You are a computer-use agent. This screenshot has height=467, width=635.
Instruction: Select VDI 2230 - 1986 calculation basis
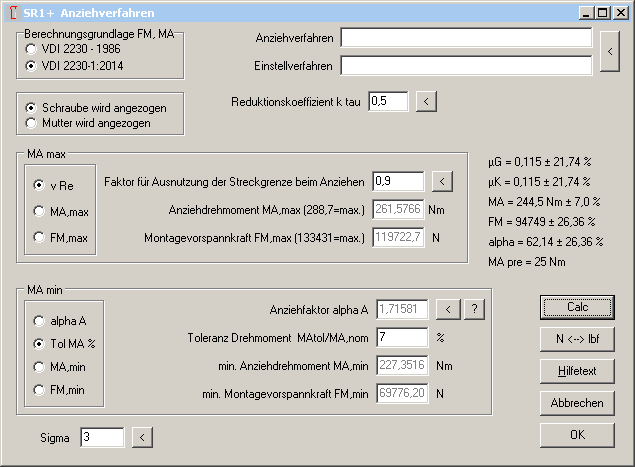click(32, 48)
